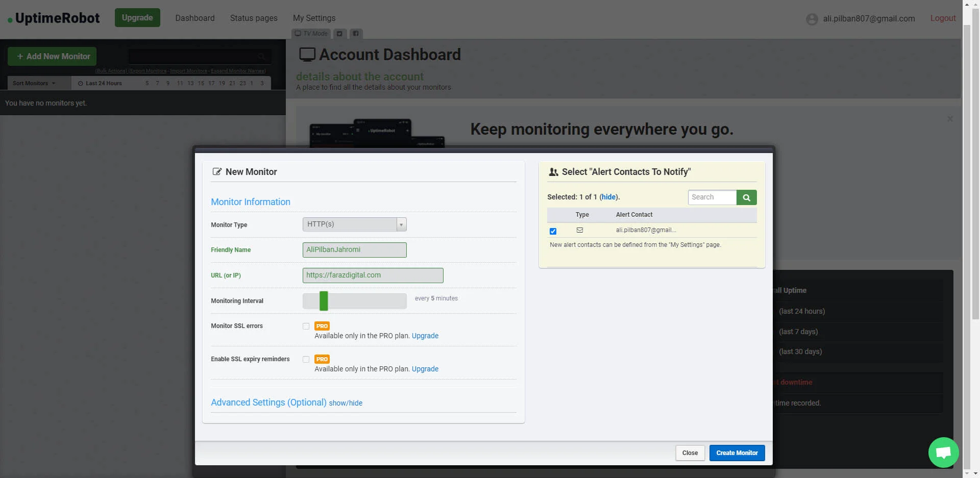This screenshot has width=980, height=478.
Task: Uncheck the ali.pilban807@gmail alert contact checkbox
Action: 553,231
